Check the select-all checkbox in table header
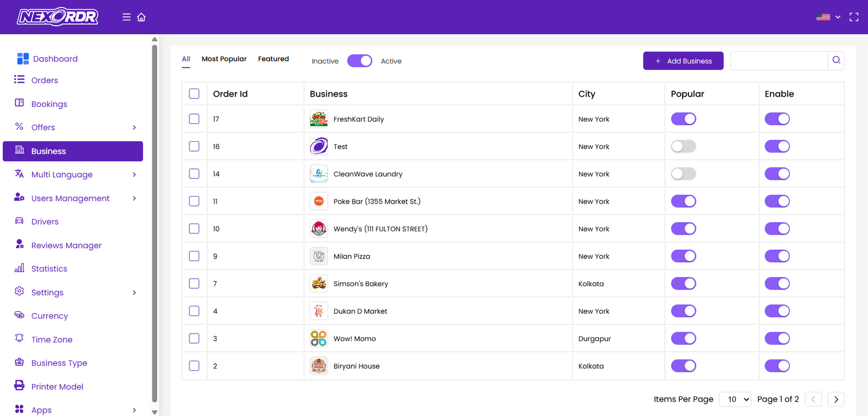The width and height of the screenshot is (868, 416). [194, 93]
